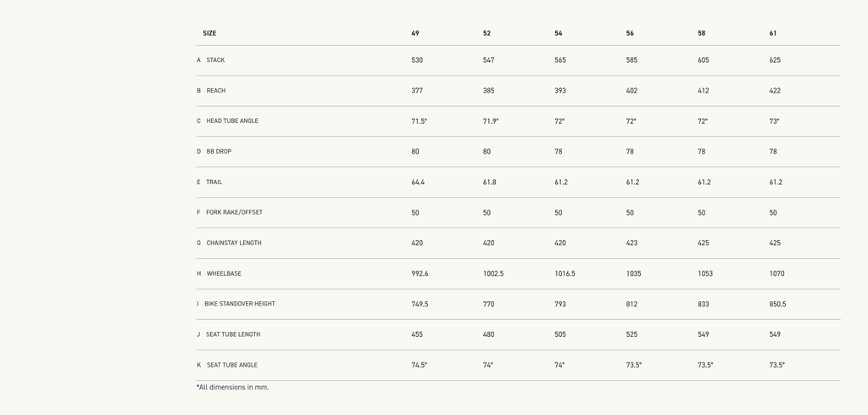Click the HEAD TUBE ANGLE label
Screen dimensions: 868x415
232,121
